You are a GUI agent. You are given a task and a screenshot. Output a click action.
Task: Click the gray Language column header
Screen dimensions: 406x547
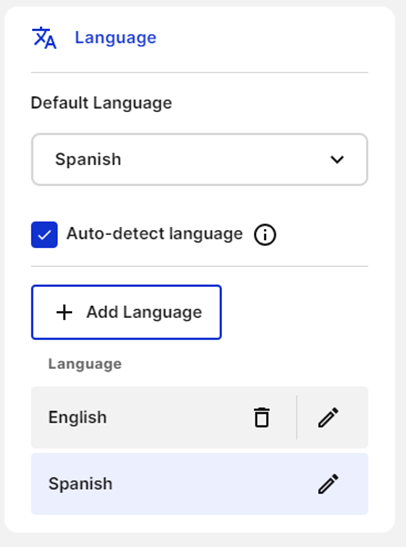point(85,364)
